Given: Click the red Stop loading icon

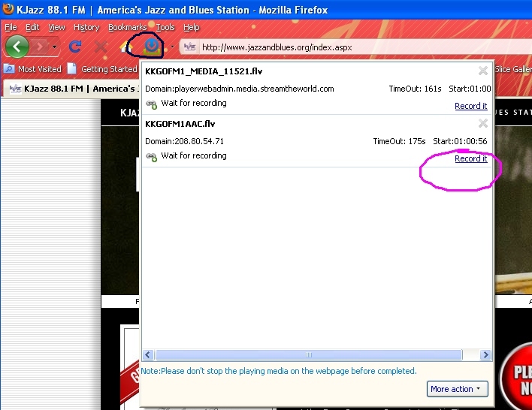Looking at the screenshot, I should pos(101,47).
